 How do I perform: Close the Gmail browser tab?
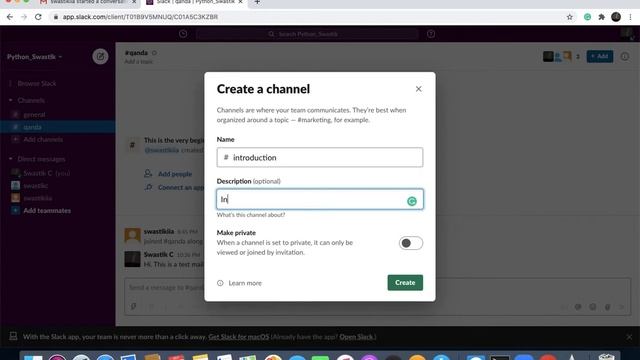(x=134, y=2)
